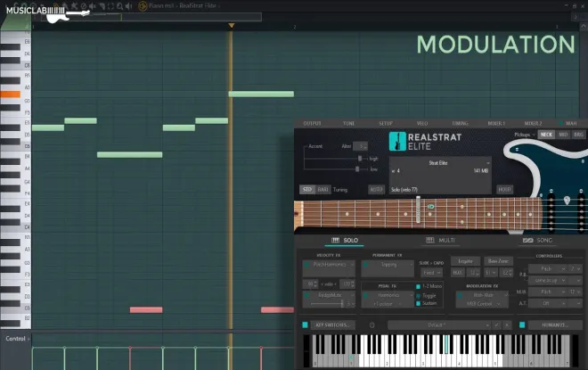Open the OUTPUT menu tab
588x370 pixels.
[x=312, y=123]
